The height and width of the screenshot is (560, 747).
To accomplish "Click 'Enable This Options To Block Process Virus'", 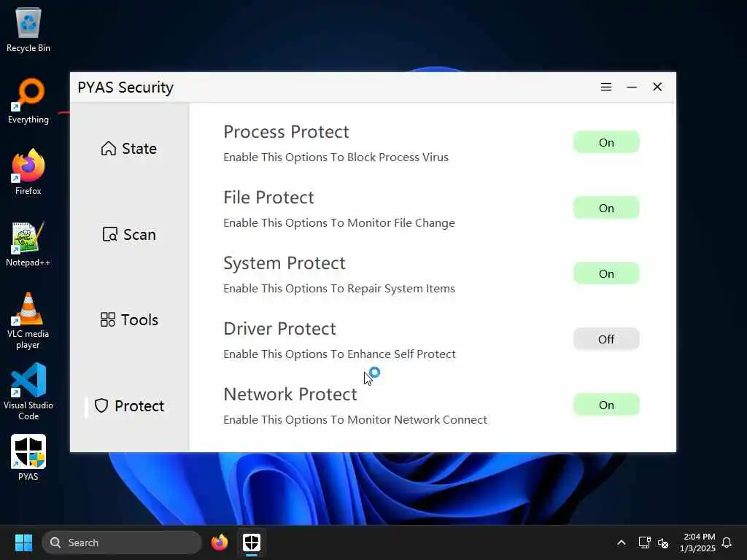I will click(336, 157).
